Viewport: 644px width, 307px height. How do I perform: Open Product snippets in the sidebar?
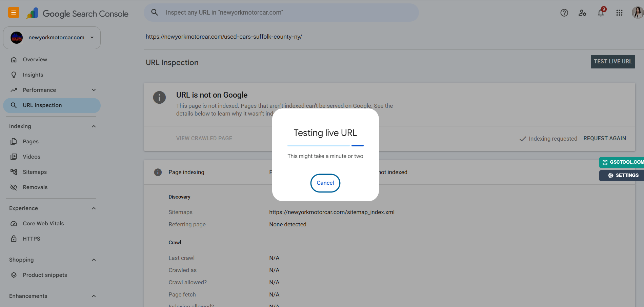(52, 275)
